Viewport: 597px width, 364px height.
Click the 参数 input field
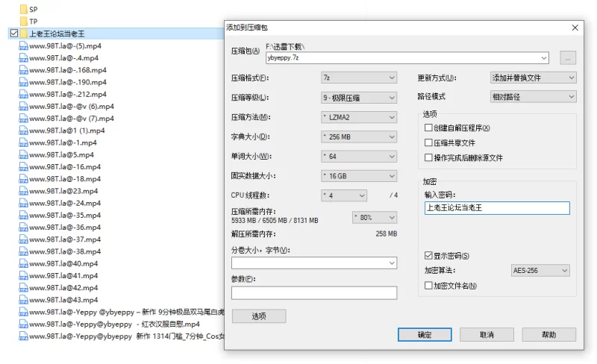[314, 293]
